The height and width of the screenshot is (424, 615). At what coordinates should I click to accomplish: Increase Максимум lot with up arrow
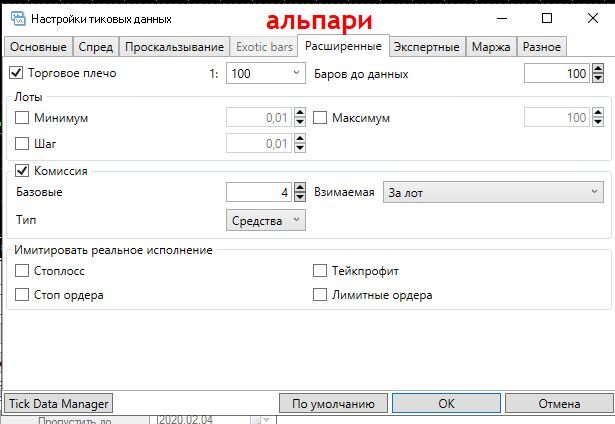click(598, 113)
